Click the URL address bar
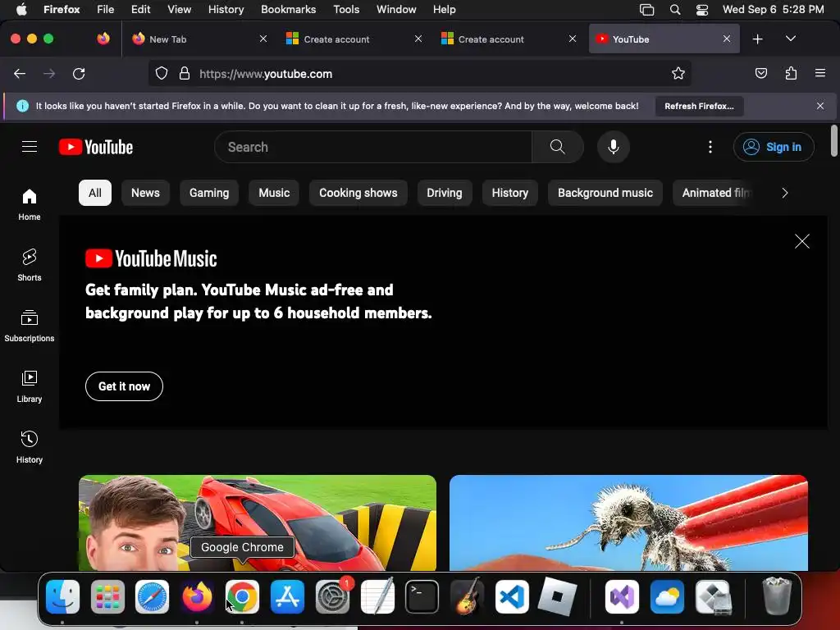The image size is (840, 630). click(x=419, y=73)
